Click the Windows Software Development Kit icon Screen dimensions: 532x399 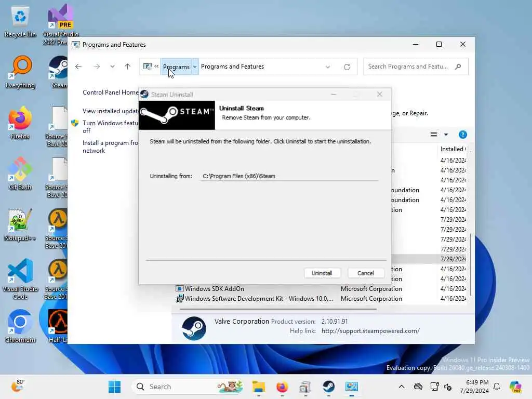[x=179, y=299]
